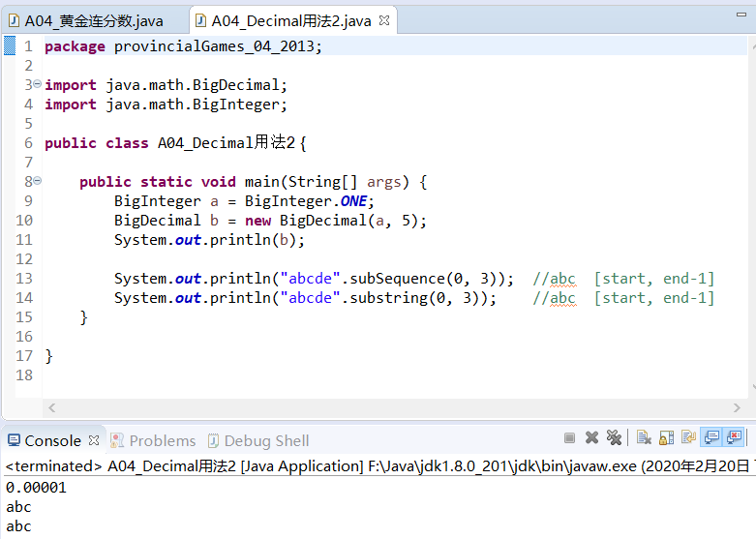Click '[start, end-1]' comment on line 13
This screenshot has width=756, height=539.
[653, 278]
